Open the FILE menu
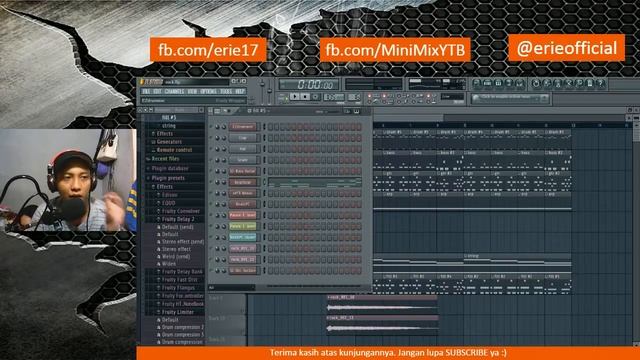This screenshot has height=360, width=640. click(x=146, y=91)
